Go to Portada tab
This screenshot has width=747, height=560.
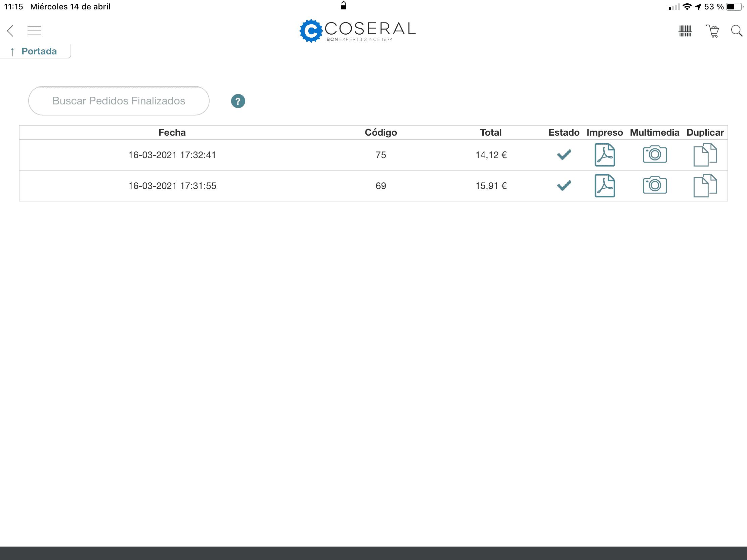tap(35, 51)
